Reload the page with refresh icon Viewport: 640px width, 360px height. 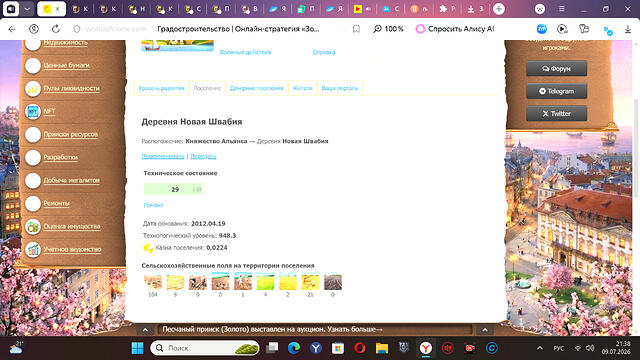56,29
